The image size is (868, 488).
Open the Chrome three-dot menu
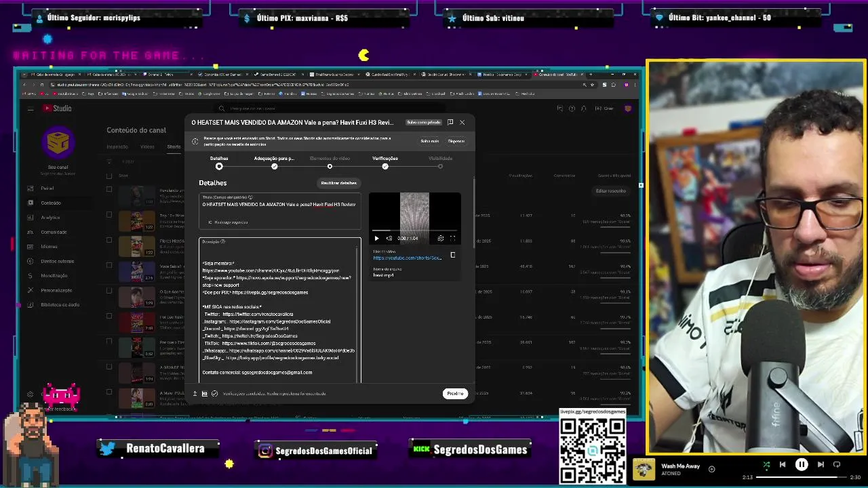pos(635,85)
